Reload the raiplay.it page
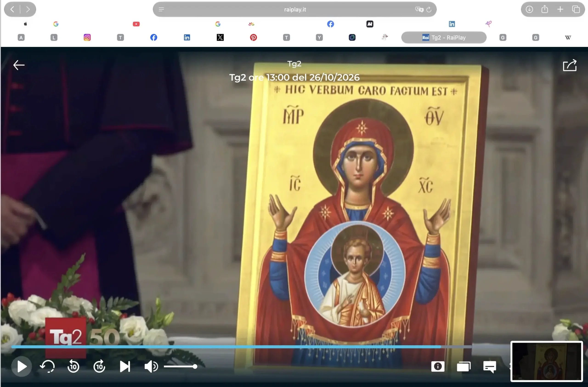 [x=429, y=9]
